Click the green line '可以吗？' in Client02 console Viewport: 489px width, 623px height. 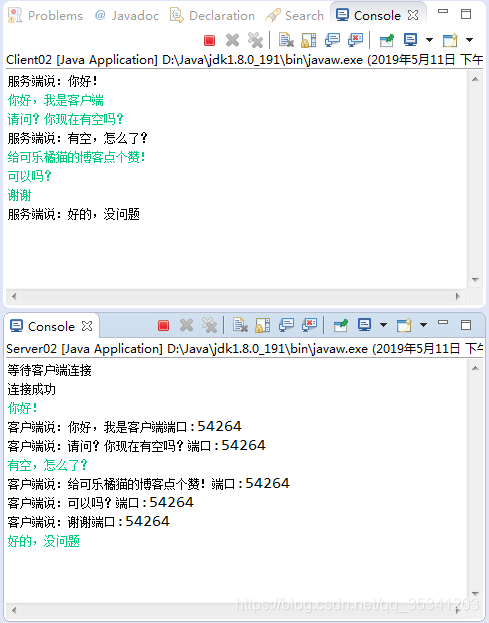click(29, 176)
